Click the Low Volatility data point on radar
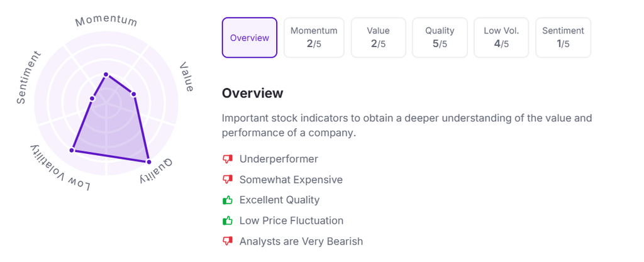Viewport: 644px width, 262px height. (x=72, y=150)
